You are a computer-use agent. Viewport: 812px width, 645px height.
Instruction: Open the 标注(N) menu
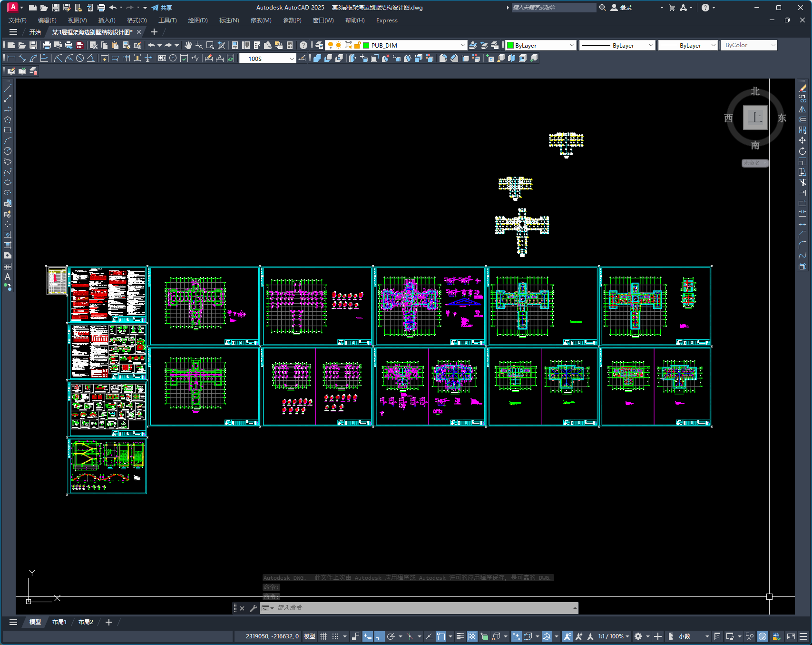[229, 20]
